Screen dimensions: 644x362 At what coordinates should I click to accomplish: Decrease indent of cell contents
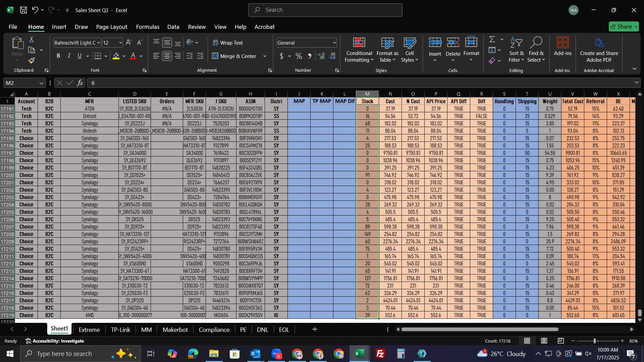point(189,56)
